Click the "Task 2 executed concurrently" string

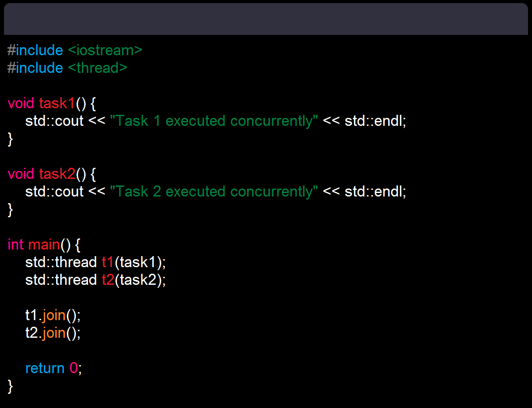point(214,192)
